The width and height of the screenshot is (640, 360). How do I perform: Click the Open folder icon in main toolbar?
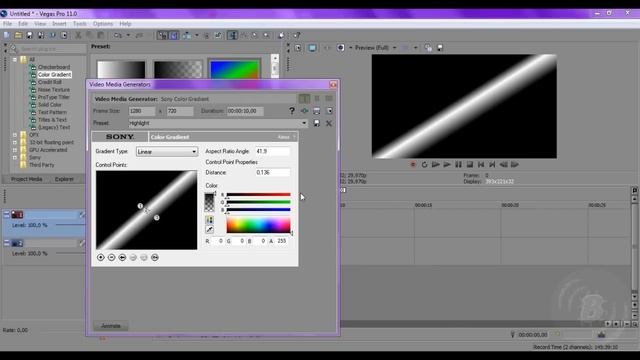click(18, 36)
